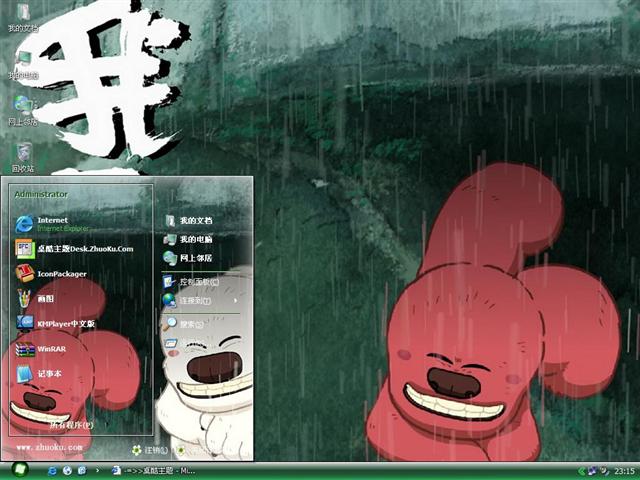Select the 我的电脑 desktop icon
Image resolution: width=640 pixels, height=480 pixels.
point(23,65)
